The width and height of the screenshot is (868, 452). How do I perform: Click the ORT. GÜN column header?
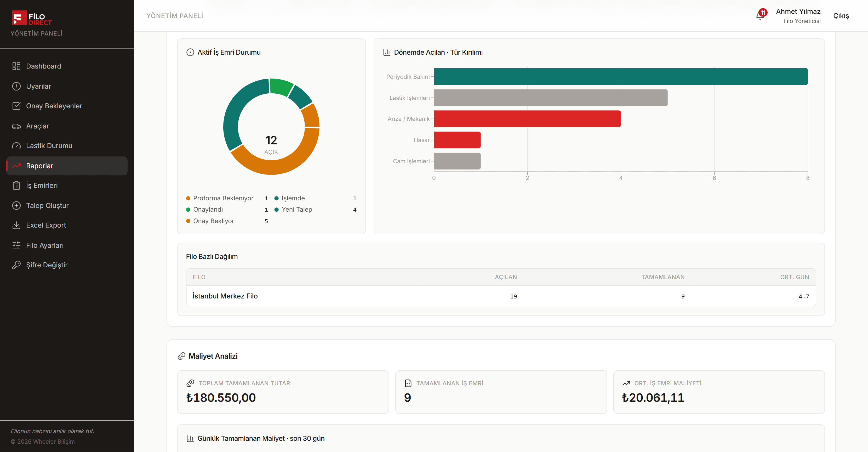794,277
